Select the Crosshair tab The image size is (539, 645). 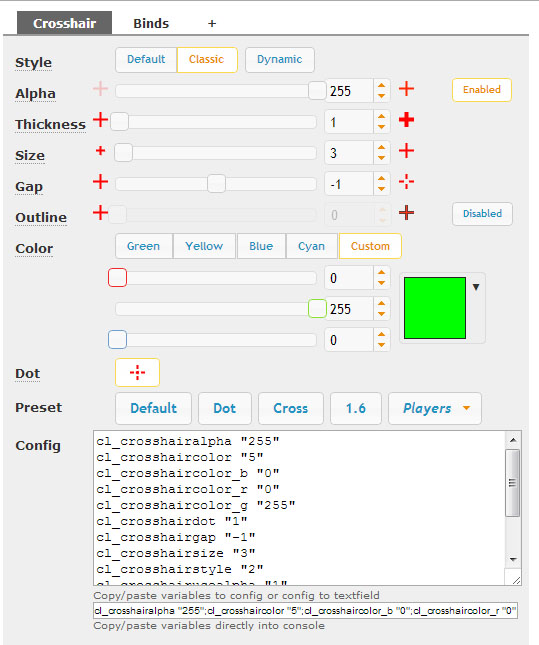click(65, 23)
